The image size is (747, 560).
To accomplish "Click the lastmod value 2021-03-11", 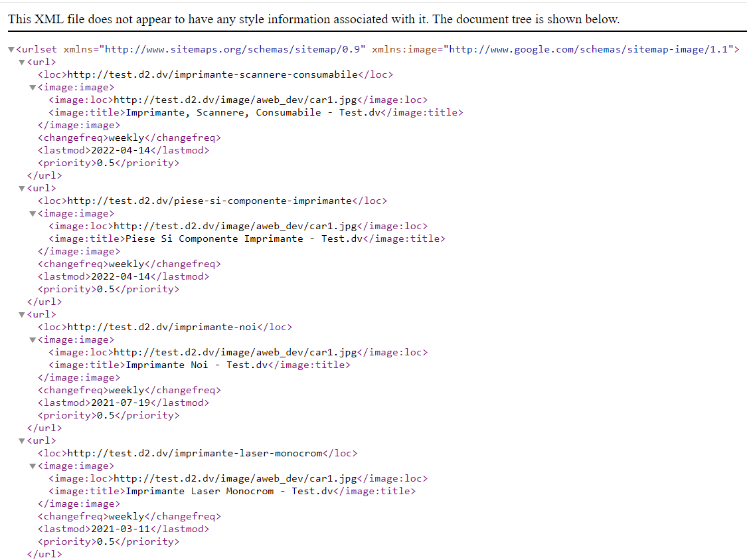I will (x=121, y=529).
